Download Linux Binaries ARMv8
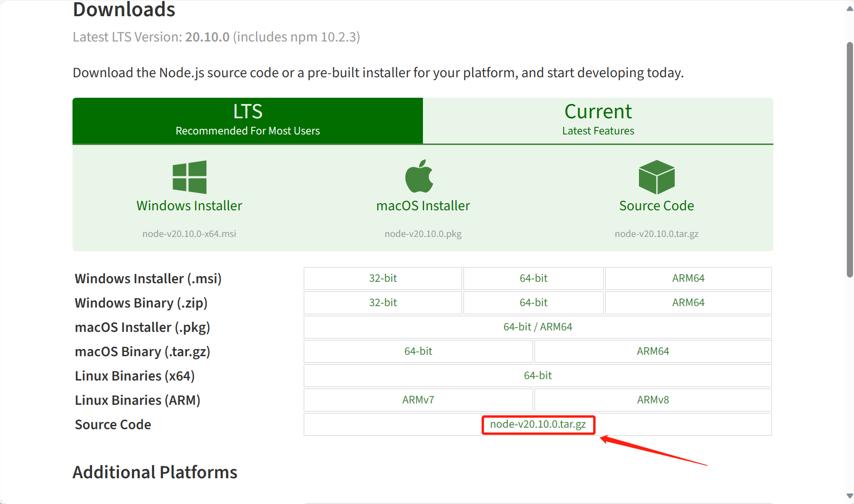The image size is (854, 504). coord(653,400)
